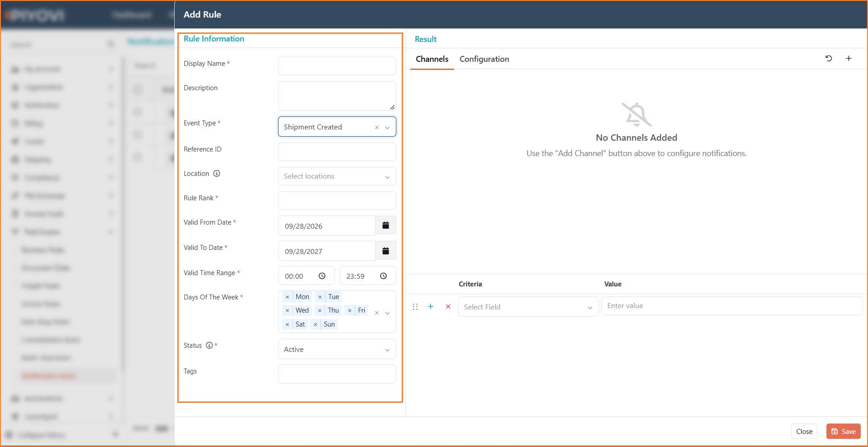This screenshot has width=868, height=447.
Task: Click the Tags input field
Action: click(337, 374)
